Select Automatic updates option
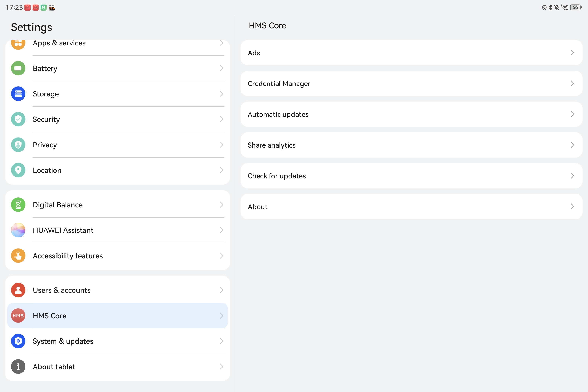This screenshot has width=588, height=392. pos(411,114)
